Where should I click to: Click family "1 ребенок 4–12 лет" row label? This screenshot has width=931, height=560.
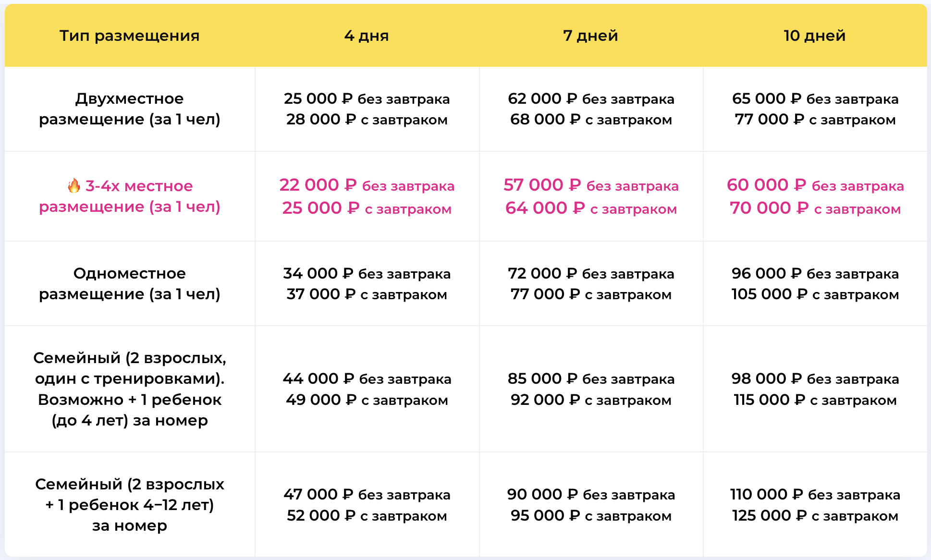(x=129, y=505)
